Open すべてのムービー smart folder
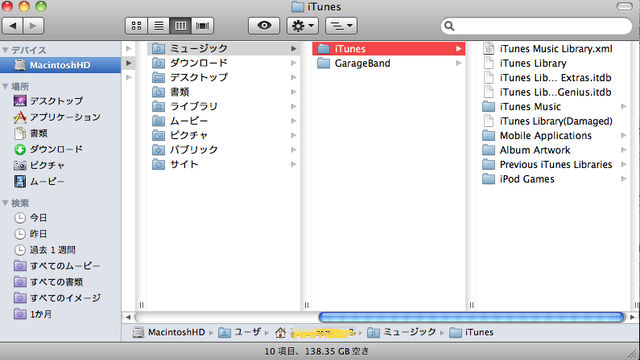640x360 pixels. 57,266
